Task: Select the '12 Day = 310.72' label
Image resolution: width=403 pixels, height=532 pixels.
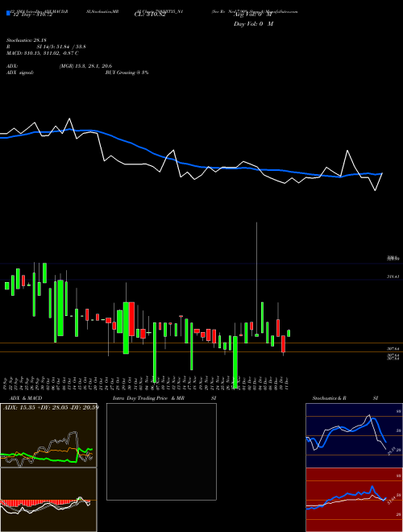Action: coord(32,15)
